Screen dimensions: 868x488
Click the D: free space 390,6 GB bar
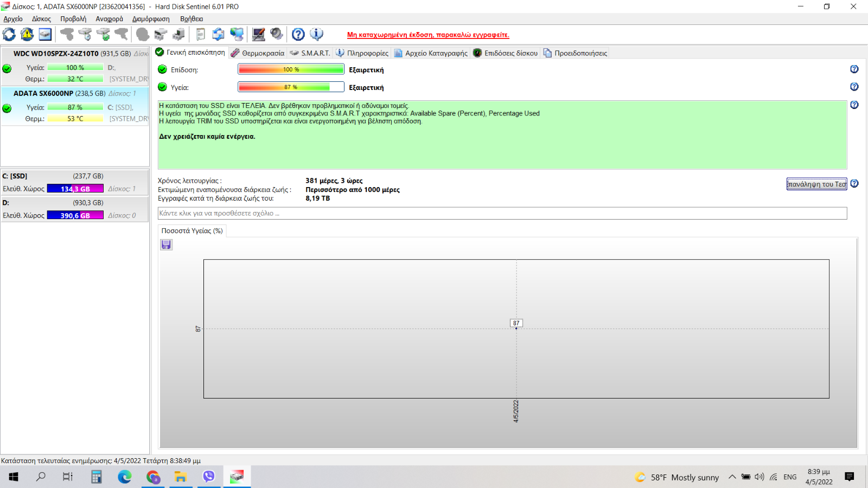[x=75, y=215]
